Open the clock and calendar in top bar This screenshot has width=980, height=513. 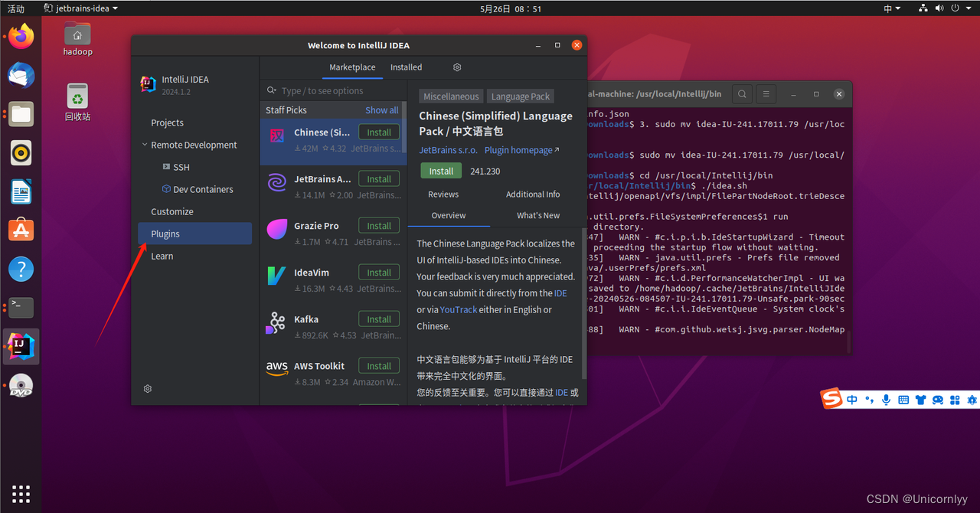point(511,8)
